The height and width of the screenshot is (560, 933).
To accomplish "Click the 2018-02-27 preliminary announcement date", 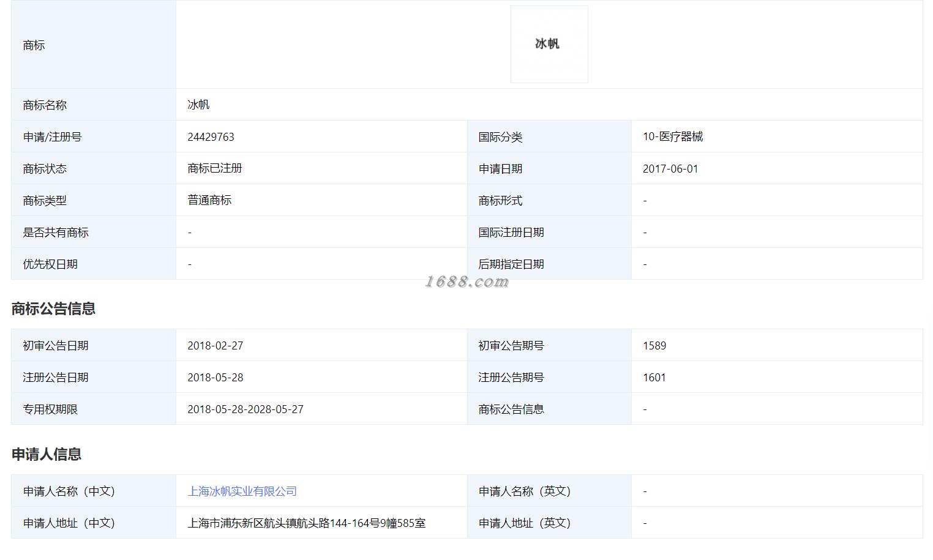I will [215, 345].
